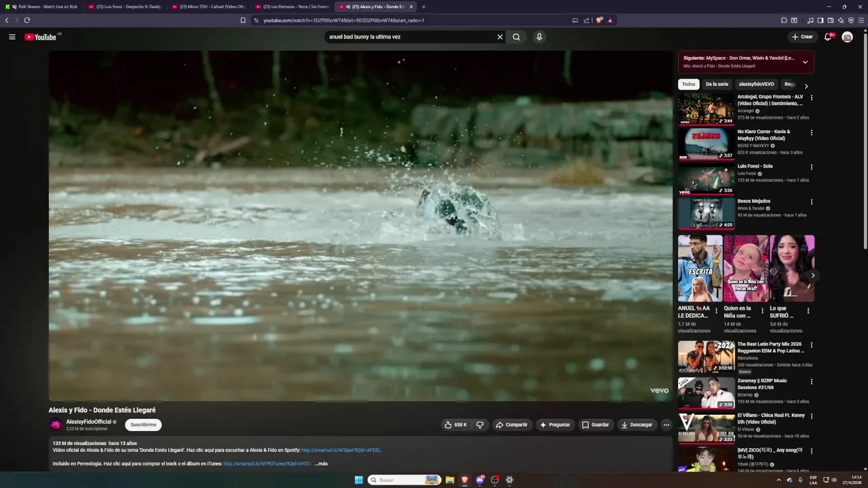Open Brave Rewards triangle icon
Screen dimensions: 868x488
pyautogui.click(x=610, y=20)
